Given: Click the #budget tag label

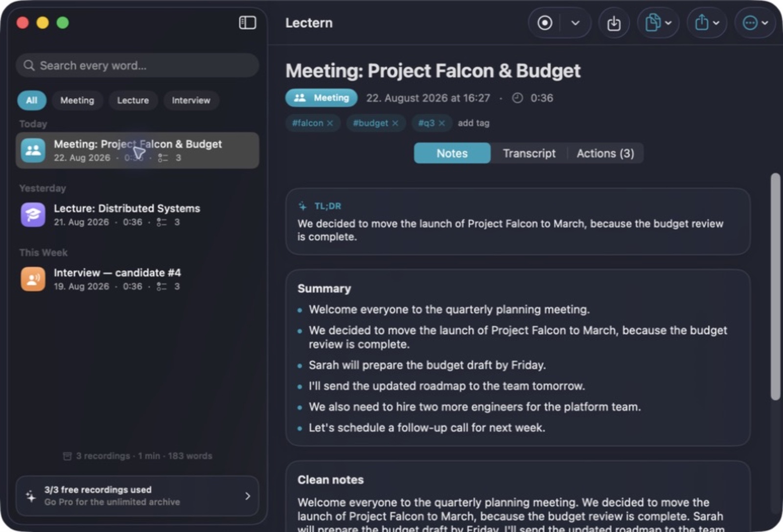Looking at the screenshot, I should [x=370, y=123].
